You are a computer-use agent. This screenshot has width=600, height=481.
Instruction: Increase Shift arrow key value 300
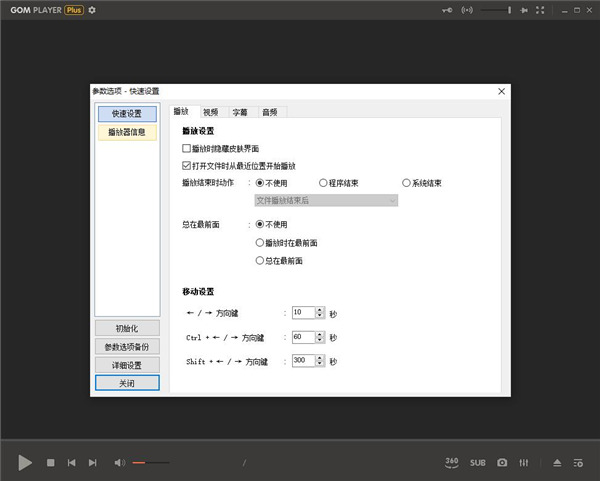320,357
